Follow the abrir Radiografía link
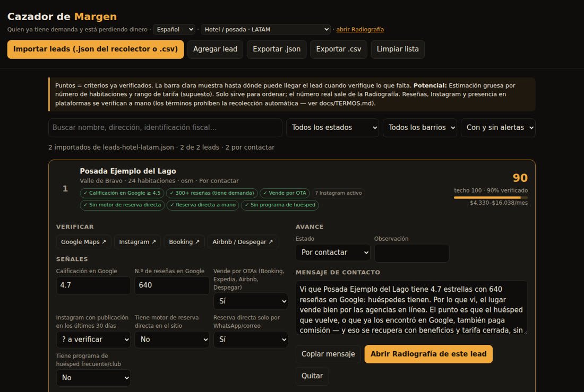This screenshot has width=584, height=392. coord(360,29)
